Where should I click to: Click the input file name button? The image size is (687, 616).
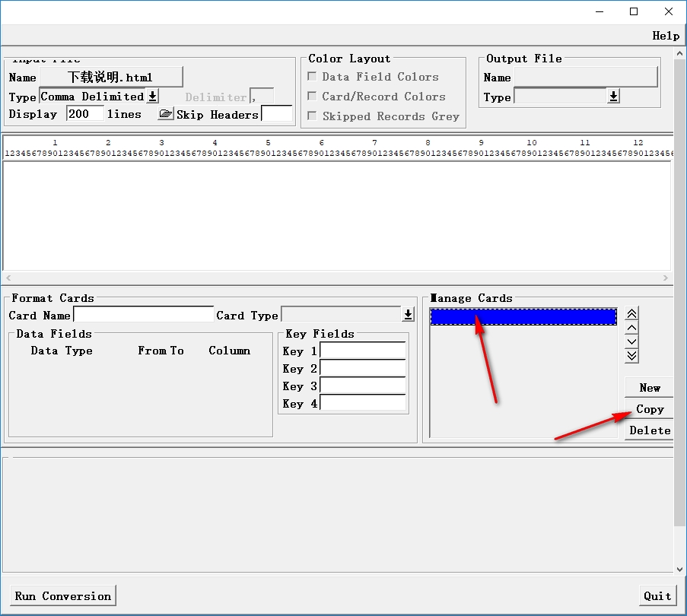pyautogui.click(x=110, y=77)
